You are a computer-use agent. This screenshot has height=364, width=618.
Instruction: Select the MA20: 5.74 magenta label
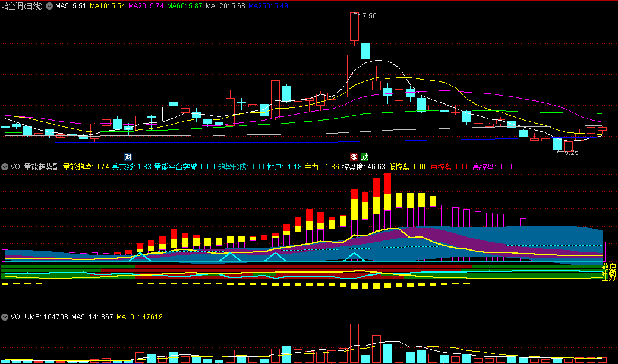[146, 6]
